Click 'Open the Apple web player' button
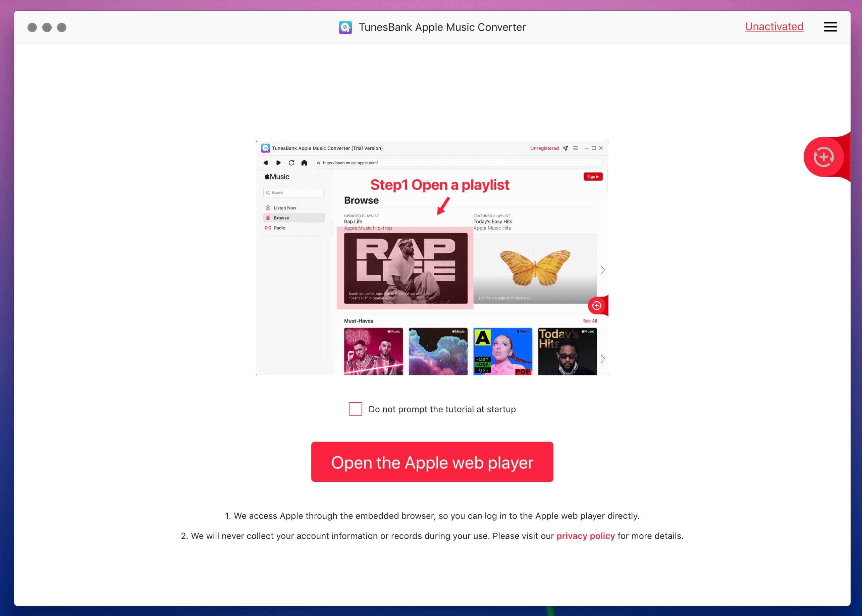This screenshot has width=862, height=616. click(432, 462)
